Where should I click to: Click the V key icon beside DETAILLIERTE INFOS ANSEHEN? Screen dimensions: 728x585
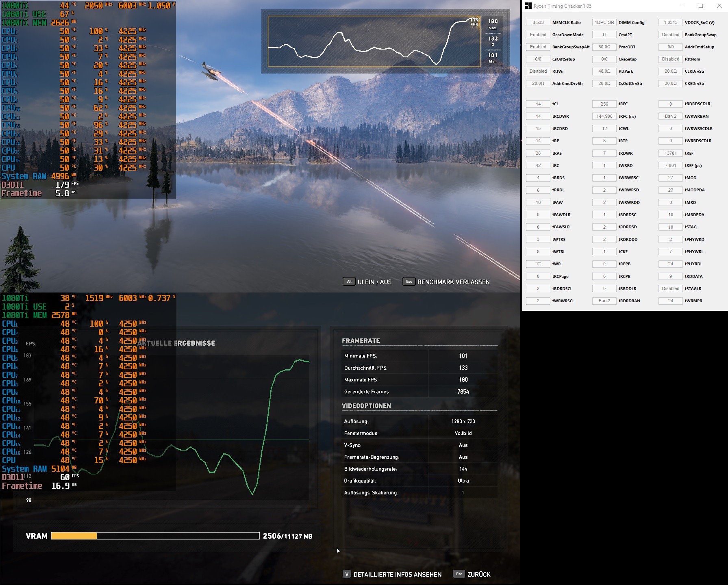click(x=347, y=574)
